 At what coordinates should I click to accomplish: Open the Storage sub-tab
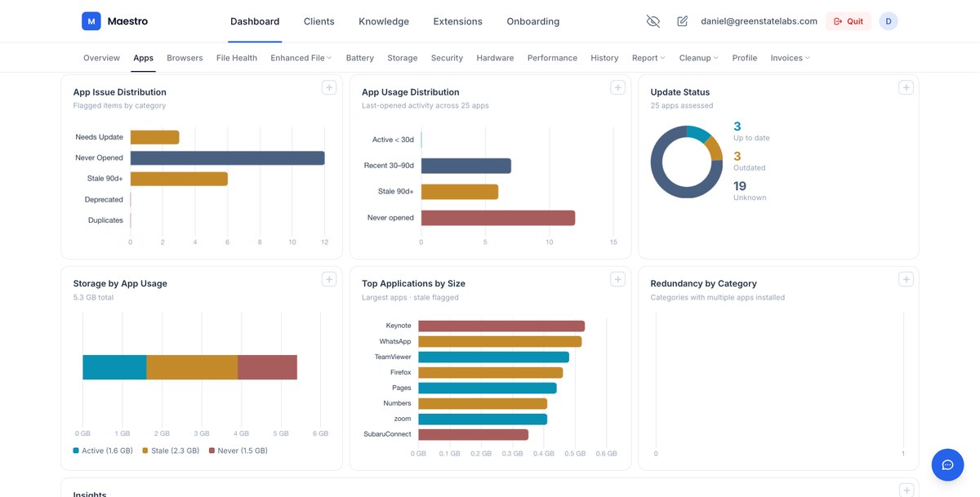pos(403,58)
